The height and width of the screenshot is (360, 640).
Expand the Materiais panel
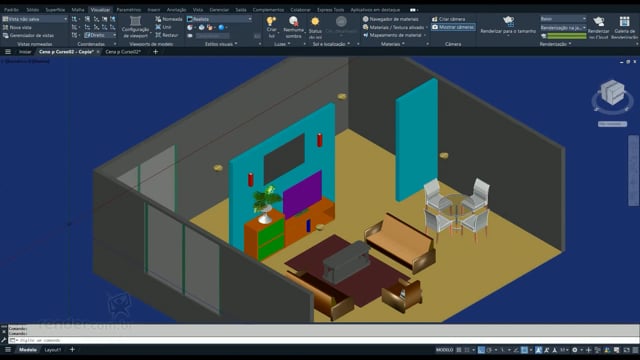click(393, 44)
